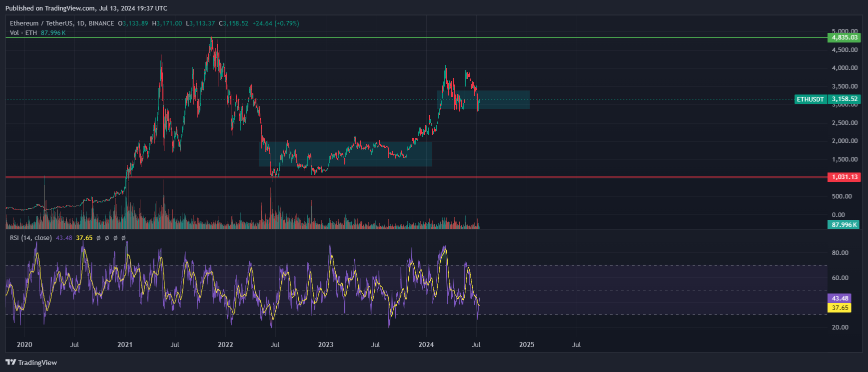Click the low value L3,113.37
The image size is (868, 372).
(x=200, y=23)
